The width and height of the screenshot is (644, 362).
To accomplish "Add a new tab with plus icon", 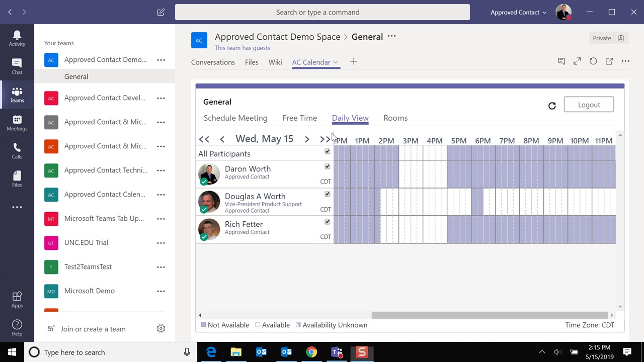I will (x=354, y=61).
